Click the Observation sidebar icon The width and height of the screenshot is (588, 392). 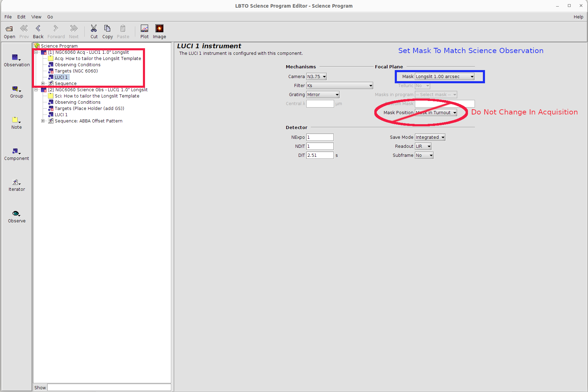pyautogui.click(x=16, y=58)
